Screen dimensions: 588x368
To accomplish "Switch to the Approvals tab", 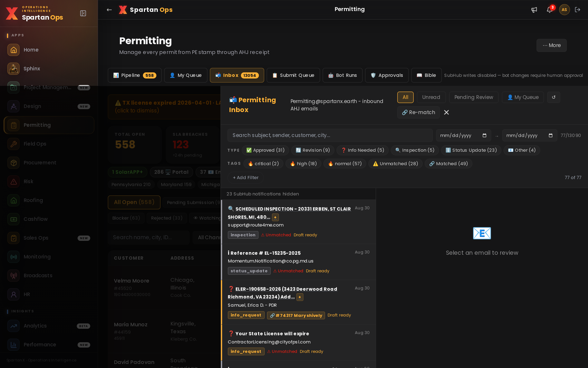I will click(387, 75).
